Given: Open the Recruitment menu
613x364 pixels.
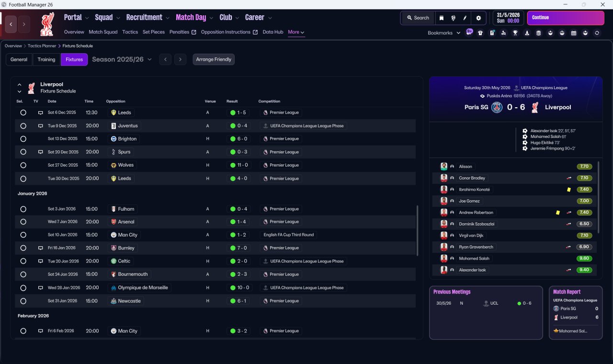Looking at the screenshot, I should (148, 18).
